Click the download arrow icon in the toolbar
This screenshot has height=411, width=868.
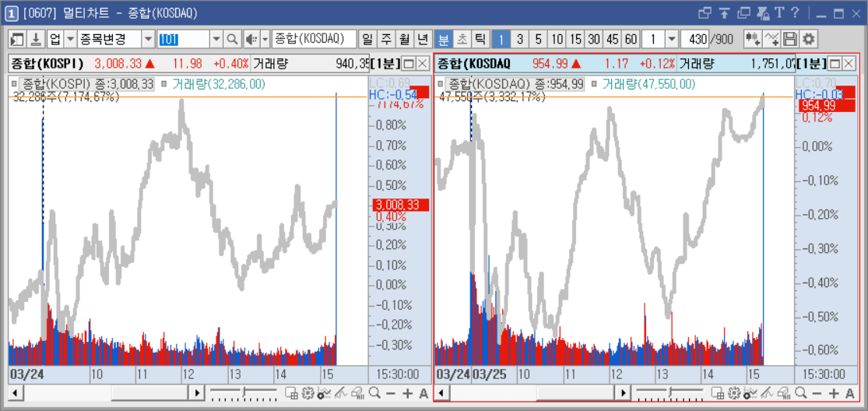point(36,39)
